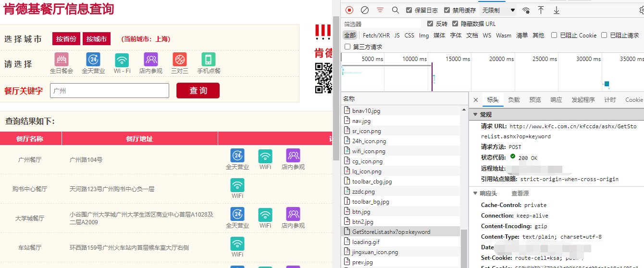This screenshot has height=268, width=644.
Task: Open the 标头 tab
Action: [493, 100]
